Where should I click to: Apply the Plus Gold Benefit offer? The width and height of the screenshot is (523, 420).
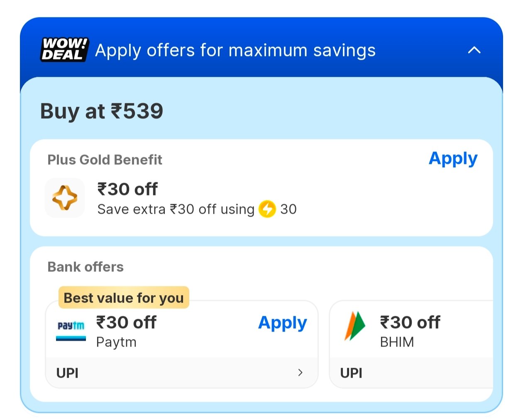[453, 159]
